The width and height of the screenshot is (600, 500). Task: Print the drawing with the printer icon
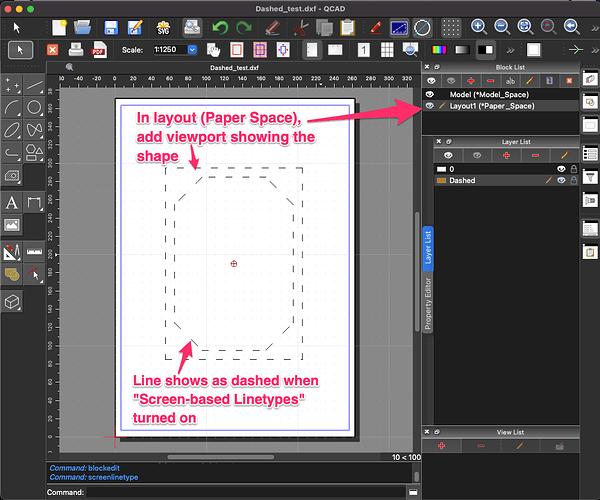click(76, 50)
